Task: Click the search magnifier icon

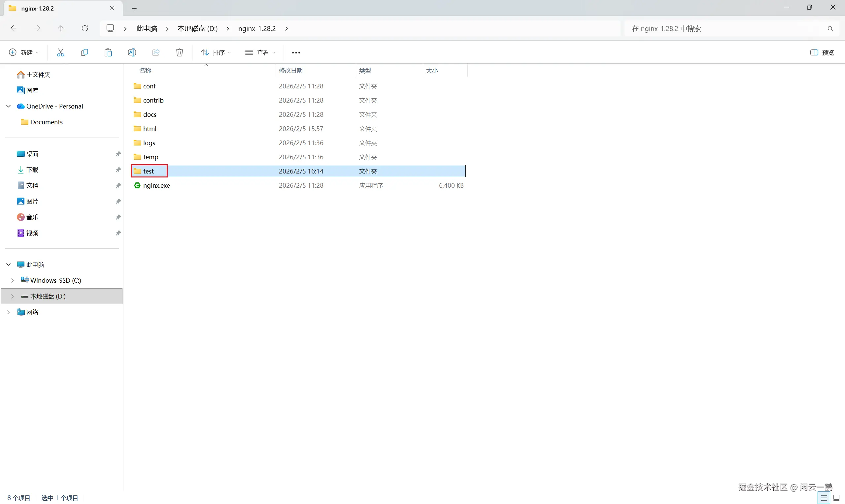Action: click(830, 28)
